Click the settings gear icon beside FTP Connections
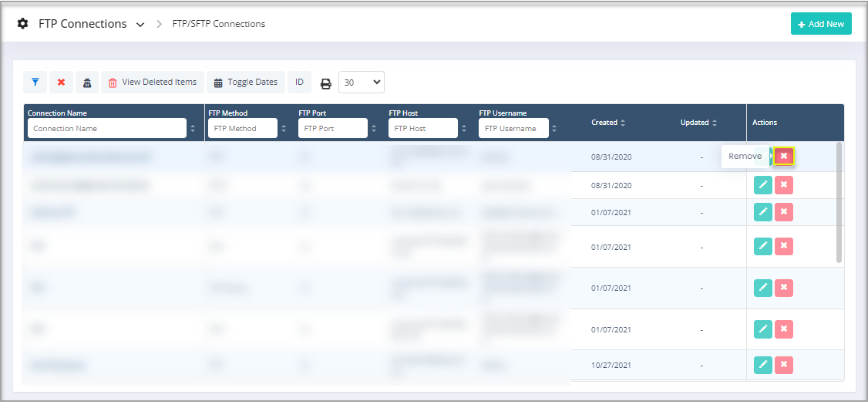The height and width of the screenshot is (408, 868). click(23, 24)
